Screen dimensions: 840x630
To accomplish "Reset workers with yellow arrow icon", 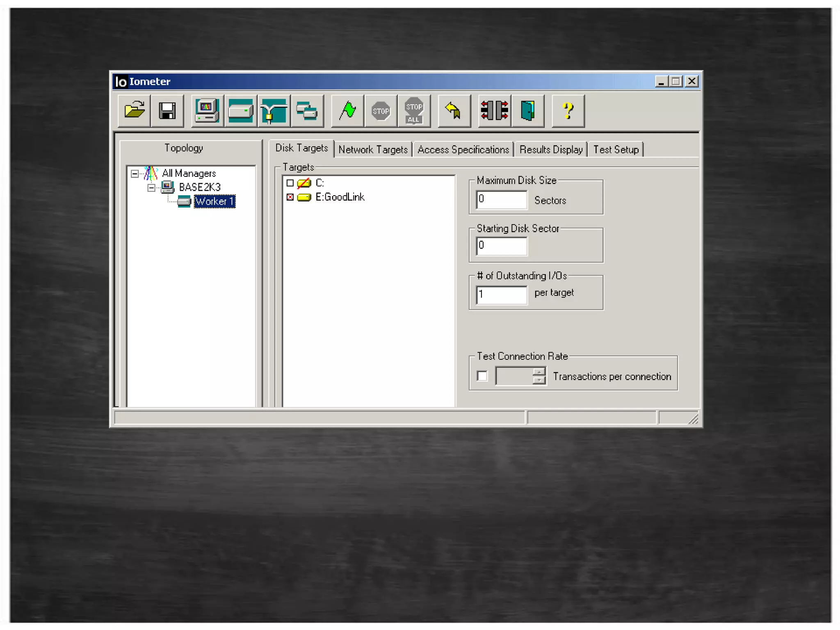I will coord(454,111).
